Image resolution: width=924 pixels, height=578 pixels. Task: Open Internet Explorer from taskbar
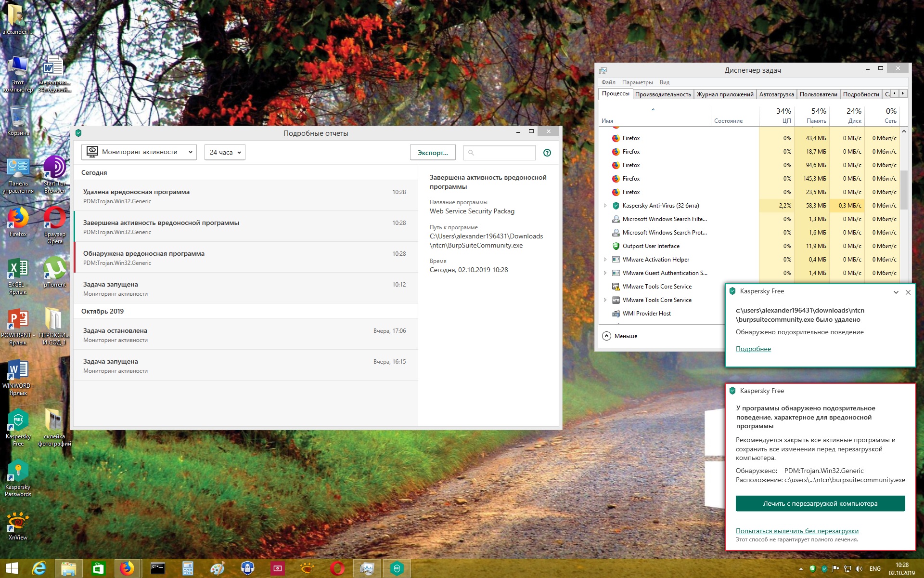point(38,568)
